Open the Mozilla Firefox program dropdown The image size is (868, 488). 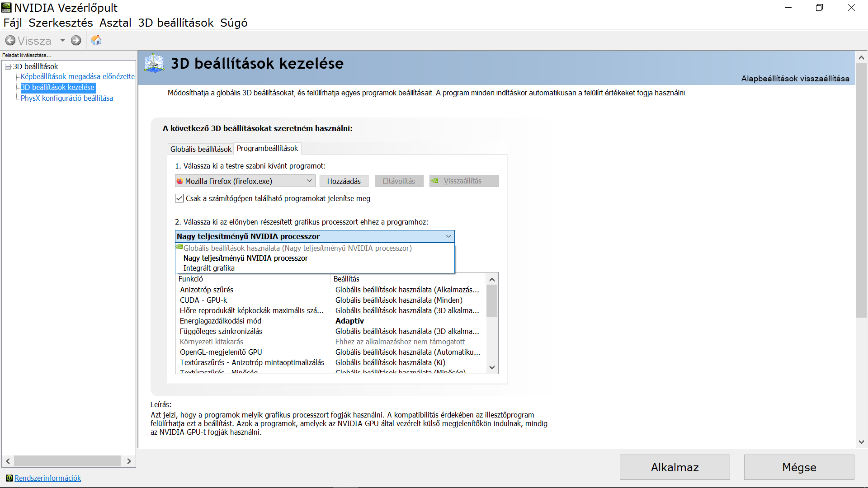point(245,181)
